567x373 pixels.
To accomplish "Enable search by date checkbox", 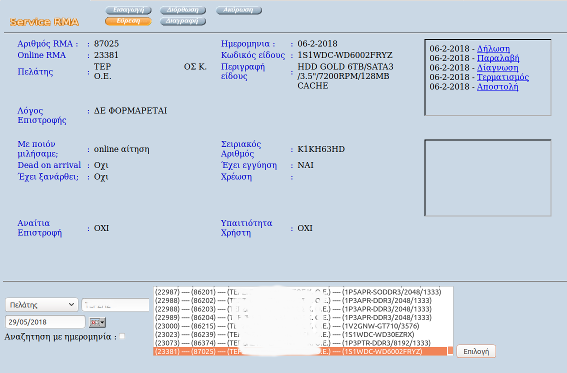I will coord(122,336).
